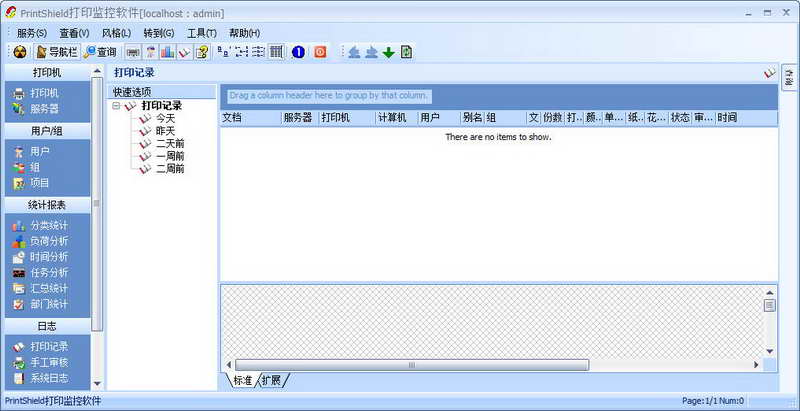Open the 转到(G) menu

(x=159, y=33)
